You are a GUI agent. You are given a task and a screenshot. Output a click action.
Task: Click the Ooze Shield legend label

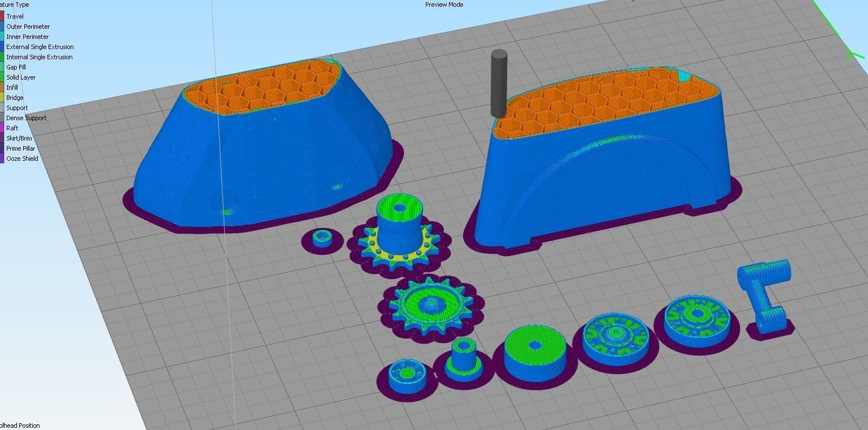point(22,159)
